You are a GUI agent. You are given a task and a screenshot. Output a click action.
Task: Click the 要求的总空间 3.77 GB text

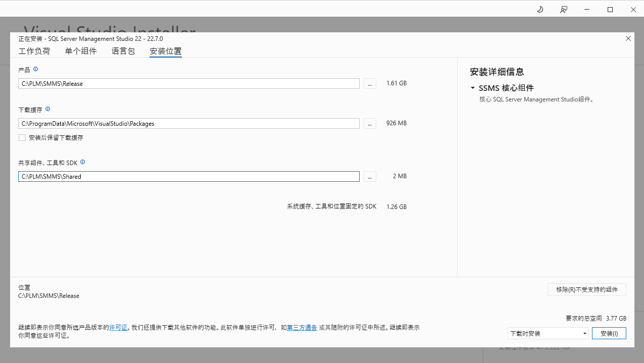(x=596, y=319)
